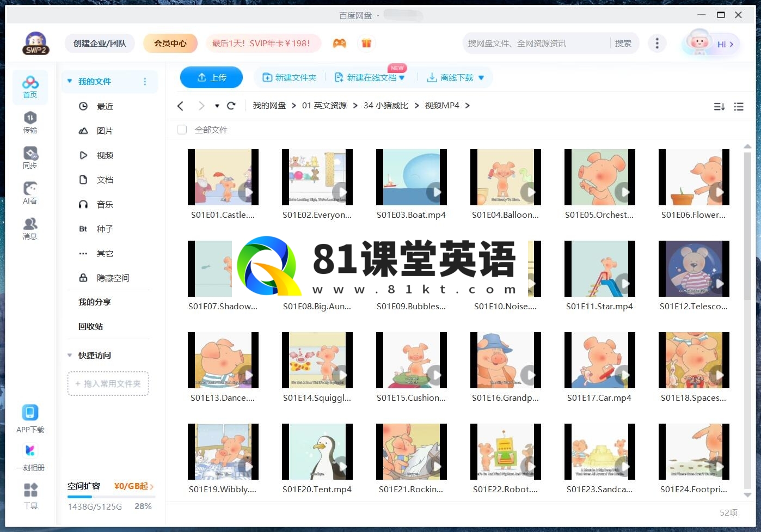Click the 上传 upload button
761x532 pixels.
coord(211,78)
